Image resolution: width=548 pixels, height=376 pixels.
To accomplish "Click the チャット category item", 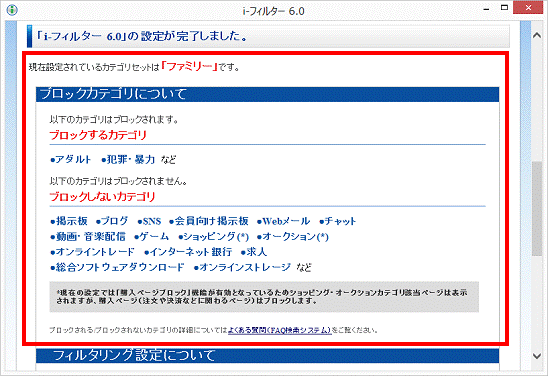I will tap(338, 221).
